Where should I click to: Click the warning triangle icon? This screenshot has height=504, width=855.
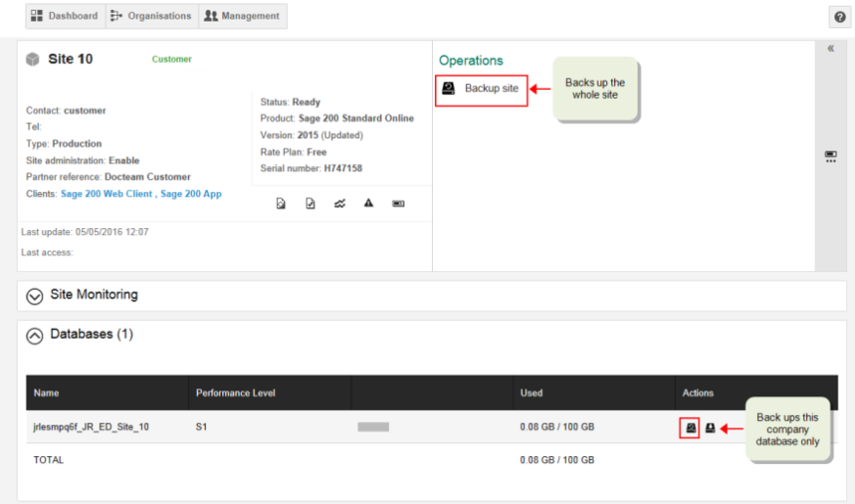coord(368,204)
